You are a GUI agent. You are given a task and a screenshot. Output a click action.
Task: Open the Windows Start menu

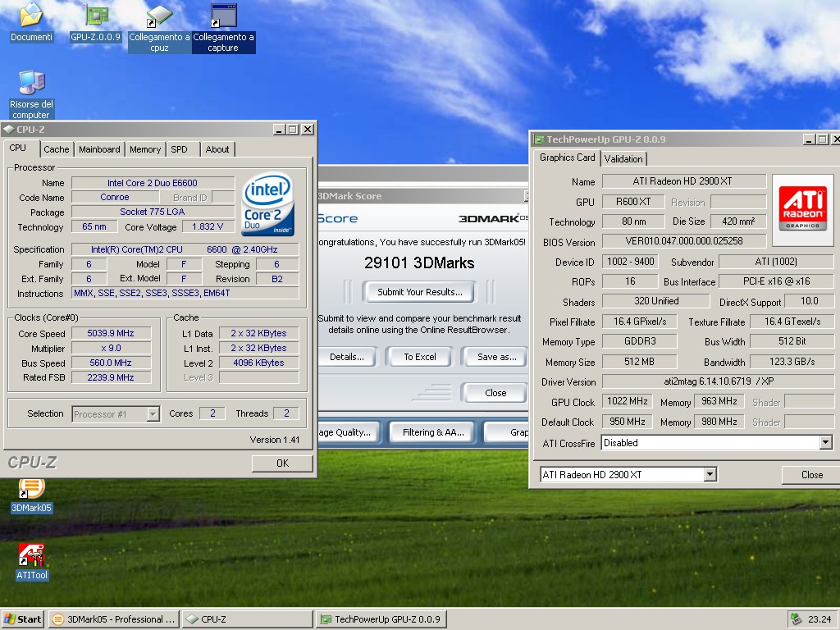22,619
